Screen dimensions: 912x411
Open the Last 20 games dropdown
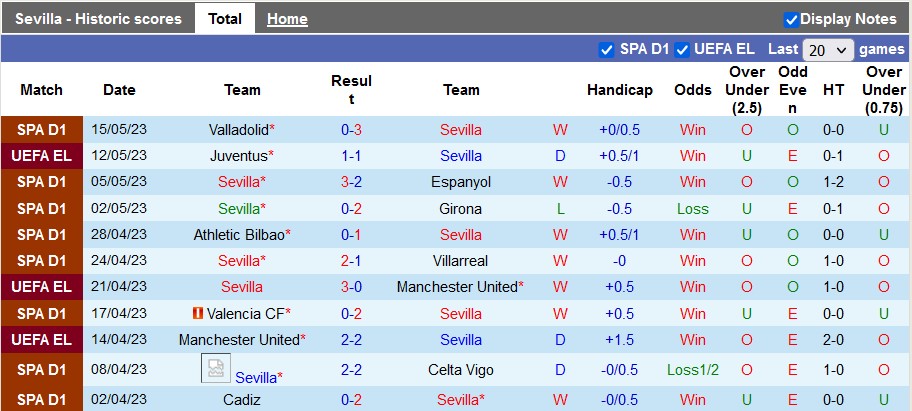click(828, 49)
